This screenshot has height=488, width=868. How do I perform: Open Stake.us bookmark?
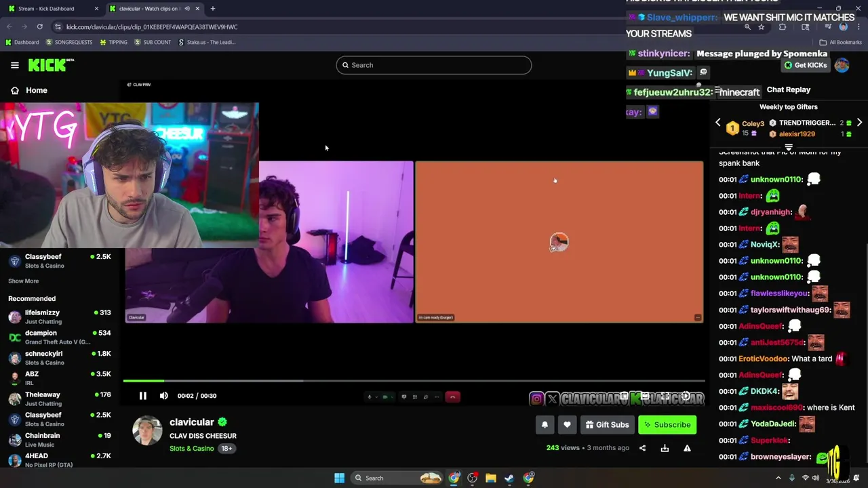pyautogui.click(x=207, y=42)
